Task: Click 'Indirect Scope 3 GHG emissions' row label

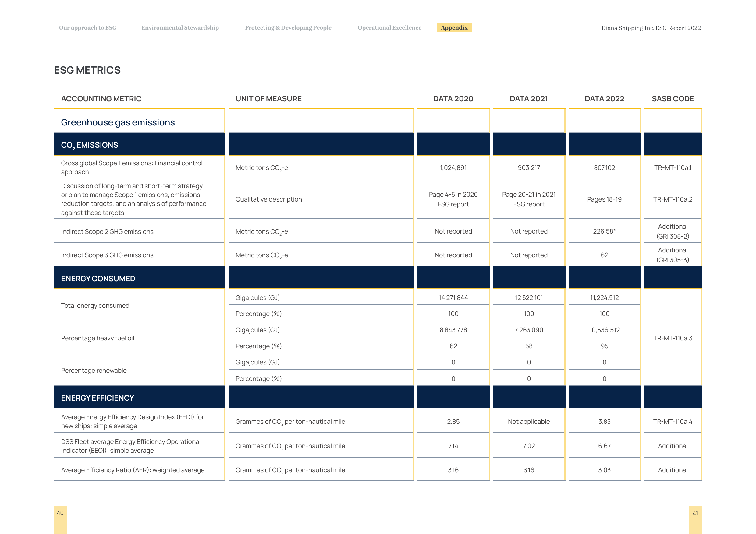Action: click(107, 255)
